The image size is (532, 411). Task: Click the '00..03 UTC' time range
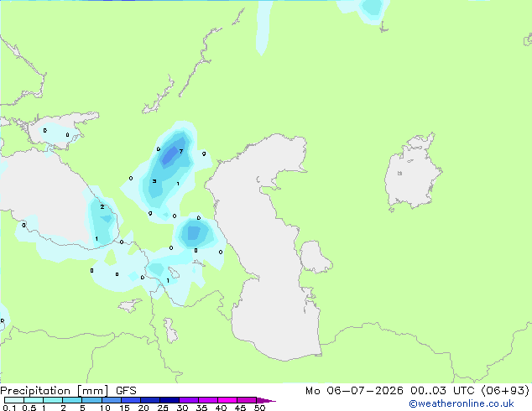[x=444, y=391]
